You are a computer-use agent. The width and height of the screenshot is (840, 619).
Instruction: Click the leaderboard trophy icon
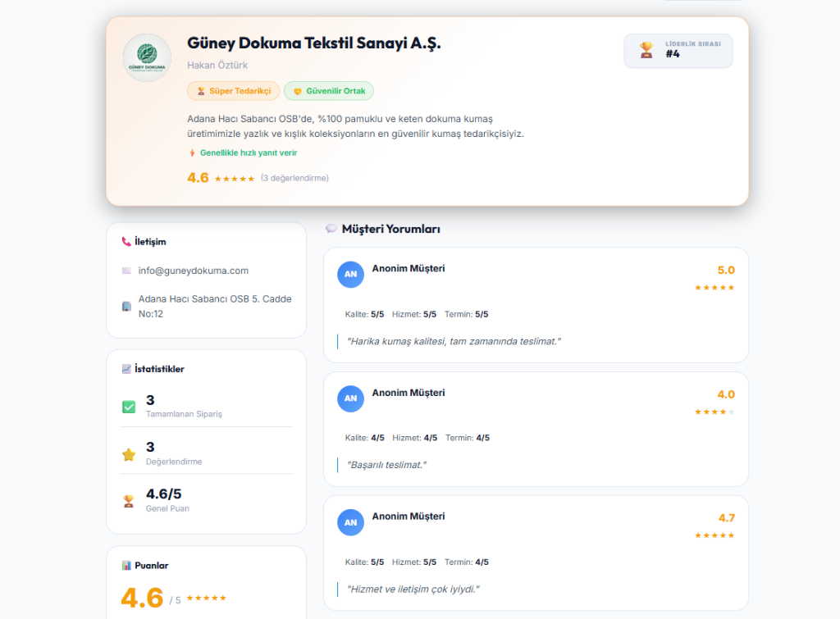click(646, 50)
